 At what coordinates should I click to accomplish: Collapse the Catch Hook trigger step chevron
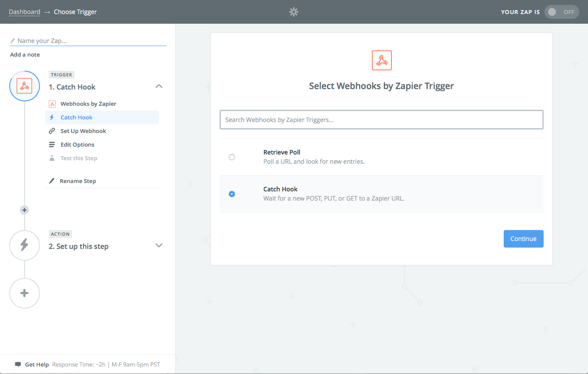[x=159, y=86]
